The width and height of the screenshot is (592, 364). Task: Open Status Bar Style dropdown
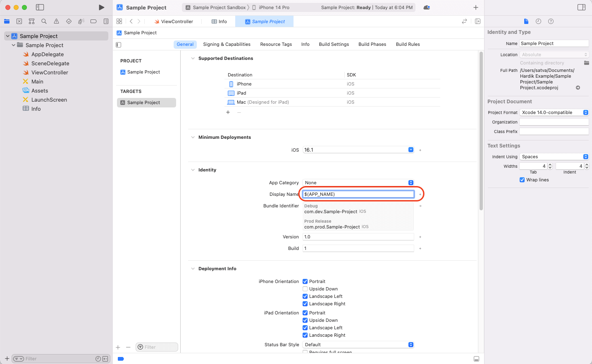(x=358, y=345)
